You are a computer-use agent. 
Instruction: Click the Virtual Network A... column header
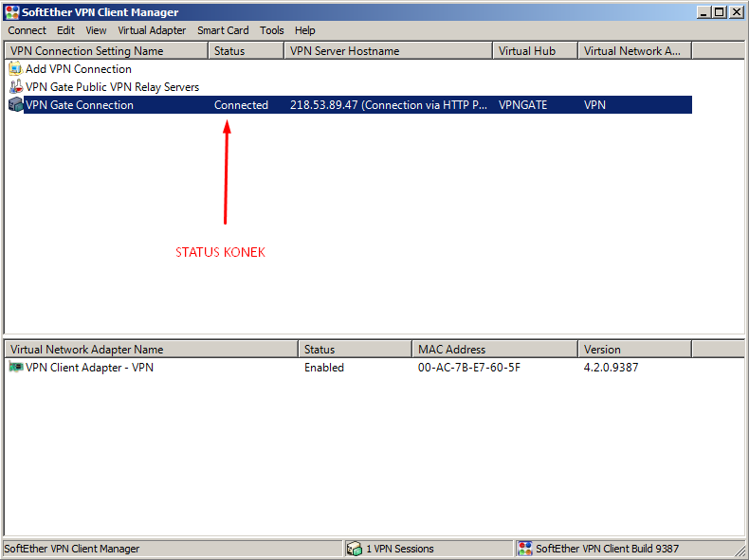635,51
